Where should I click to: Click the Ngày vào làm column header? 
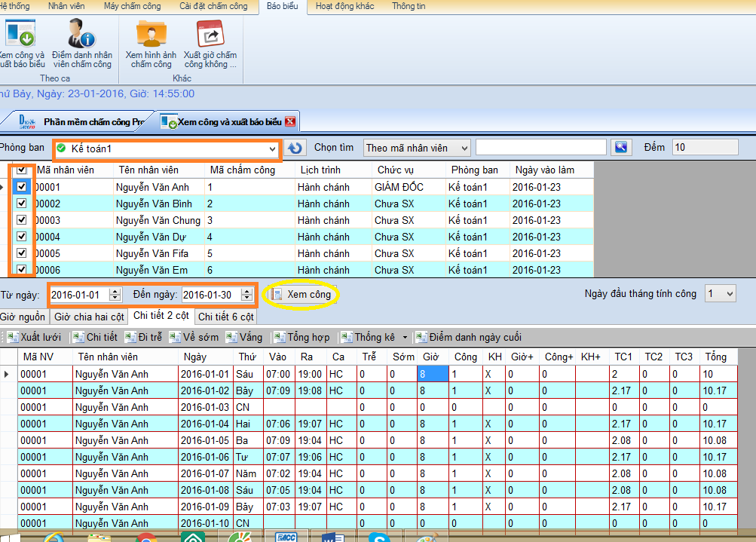551,170
